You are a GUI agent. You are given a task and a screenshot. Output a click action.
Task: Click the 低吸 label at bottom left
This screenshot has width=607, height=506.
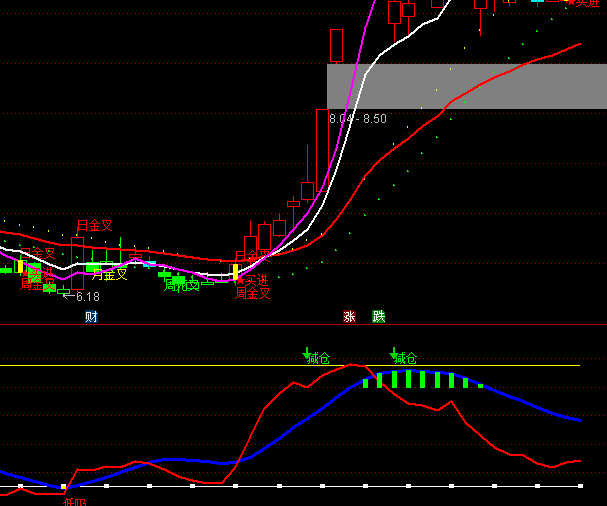click(74, 501)
